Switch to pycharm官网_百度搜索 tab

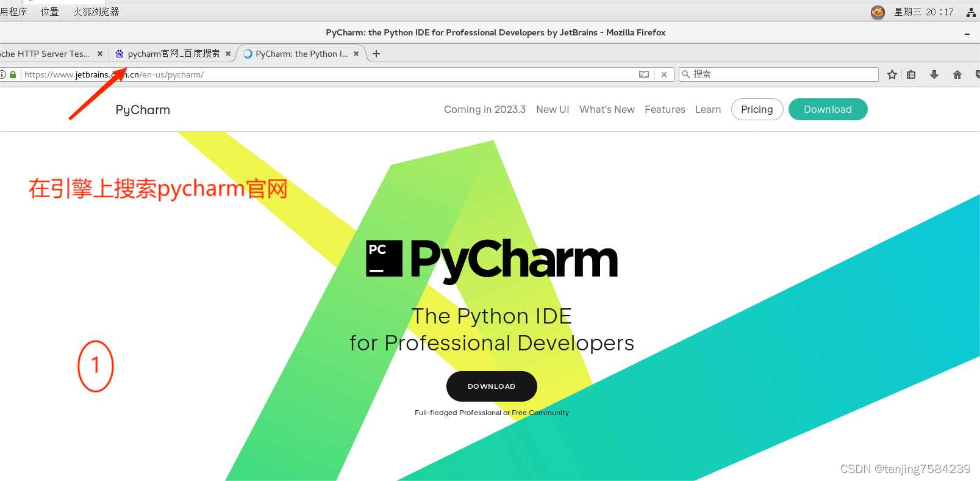(174, 54)
